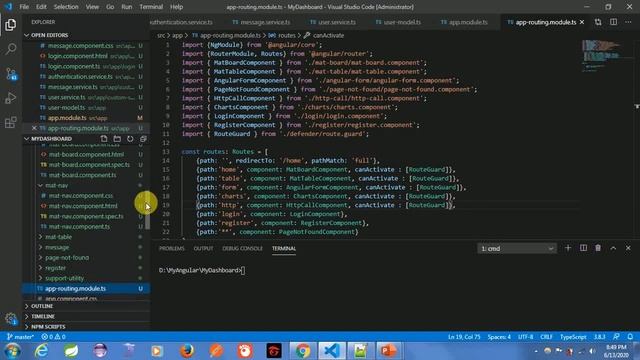Open PowerPoint from the taskbar
This screenshot has height=360, width=640.
click(388, 351)
